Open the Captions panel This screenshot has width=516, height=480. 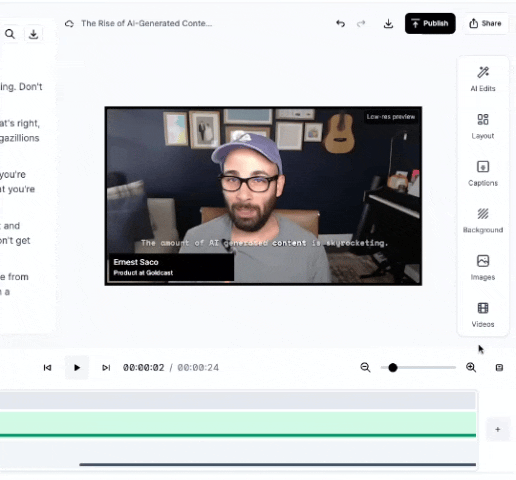[x=483, y=173]
